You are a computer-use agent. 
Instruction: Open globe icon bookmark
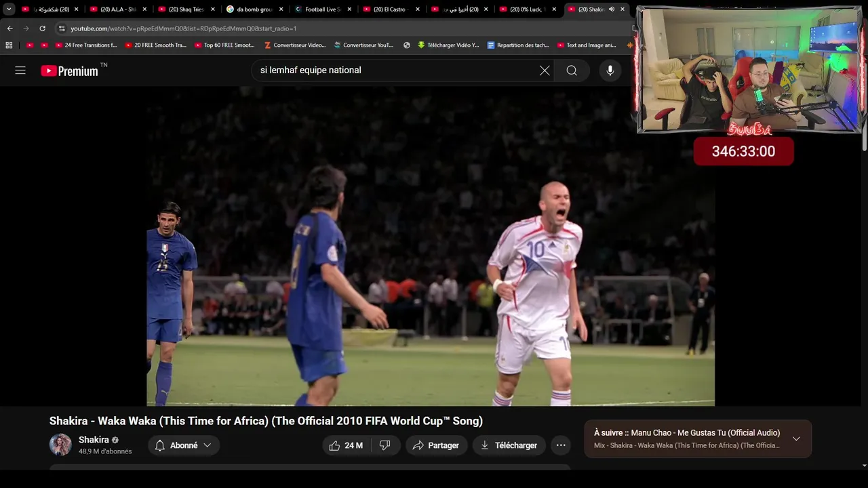407,45
